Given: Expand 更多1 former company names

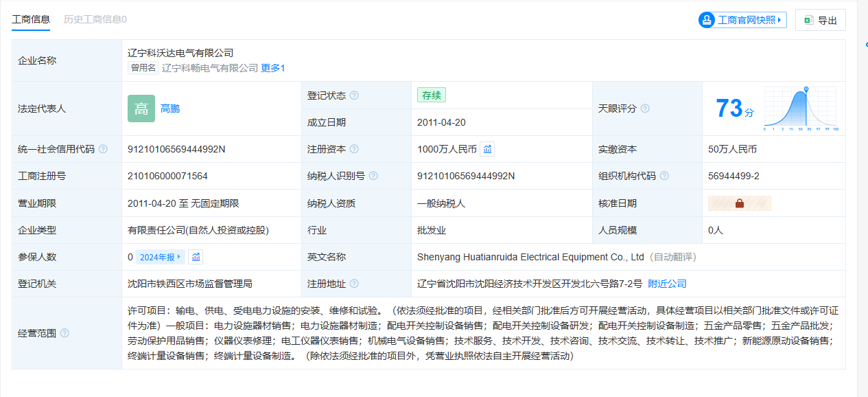Looking at the screenshot, I should (272, 68).
